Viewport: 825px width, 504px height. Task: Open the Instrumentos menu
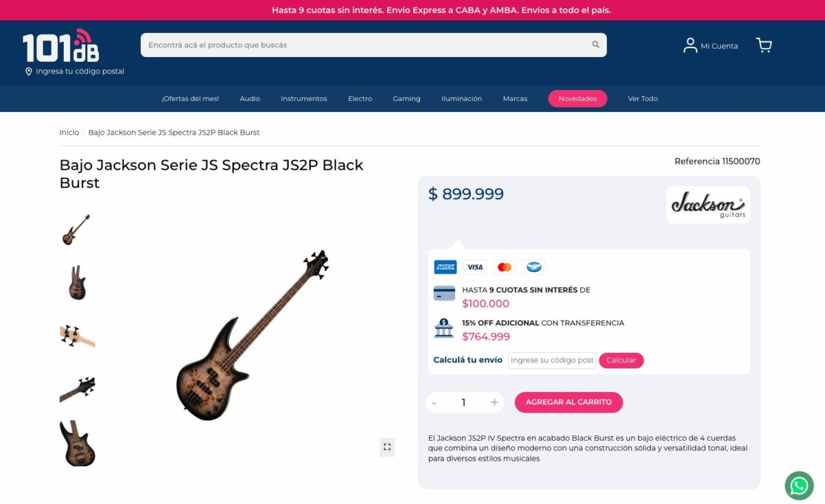[x=304, y=99]
